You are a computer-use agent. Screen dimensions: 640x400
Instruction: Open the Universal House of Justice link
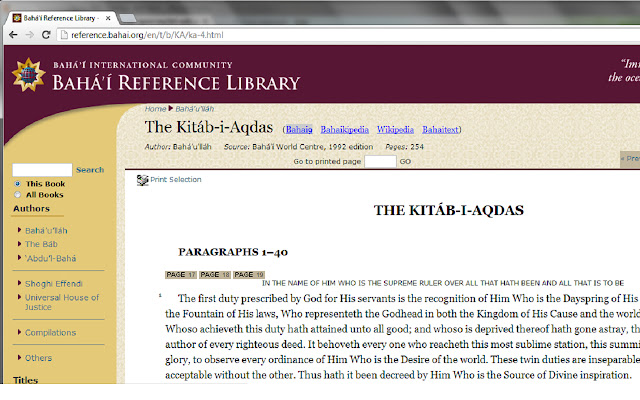[62, 302]
